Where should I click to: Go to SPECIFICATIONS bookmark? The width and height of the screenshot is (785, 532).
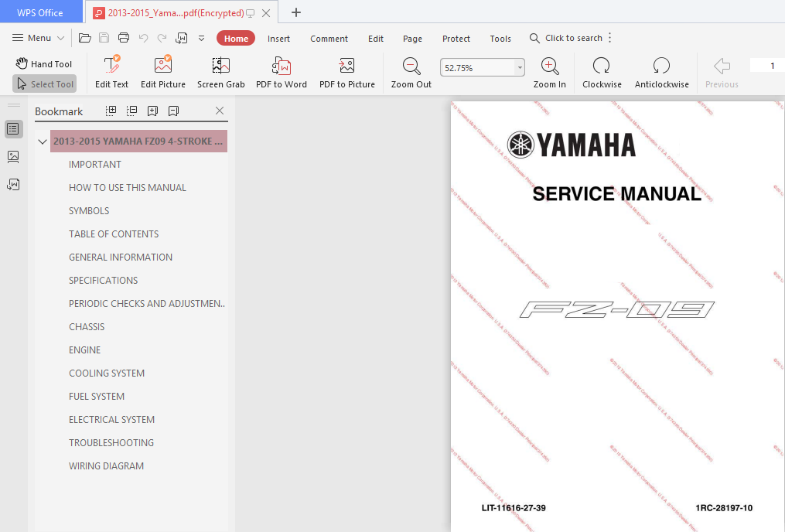coord(103,280)
